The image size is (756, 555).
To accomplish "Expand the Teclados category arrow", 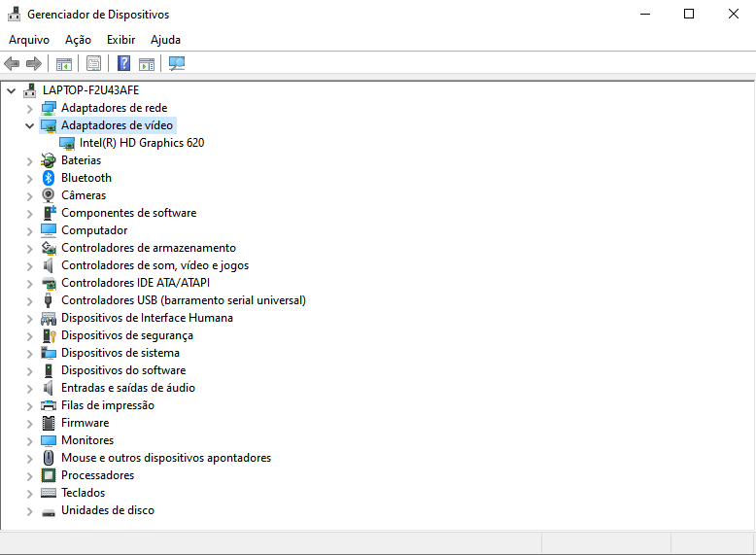I will [x=30, y=494].
